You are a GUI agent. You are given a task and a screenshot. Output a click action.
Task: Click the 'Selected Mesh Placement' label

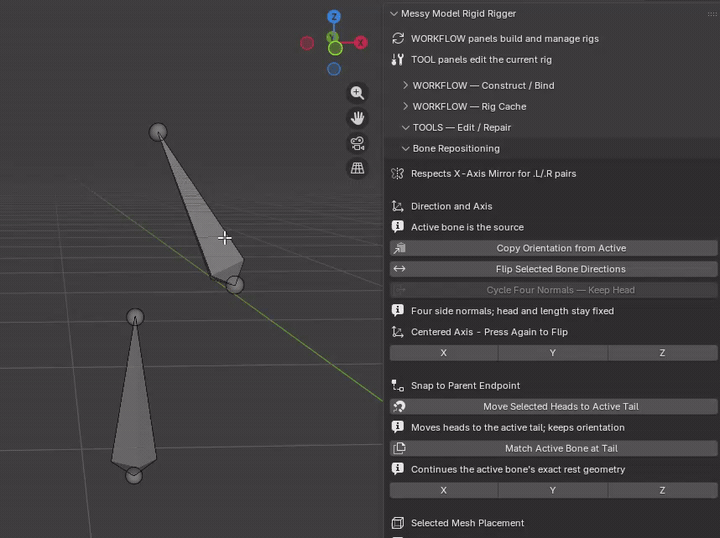coord(467,523)
